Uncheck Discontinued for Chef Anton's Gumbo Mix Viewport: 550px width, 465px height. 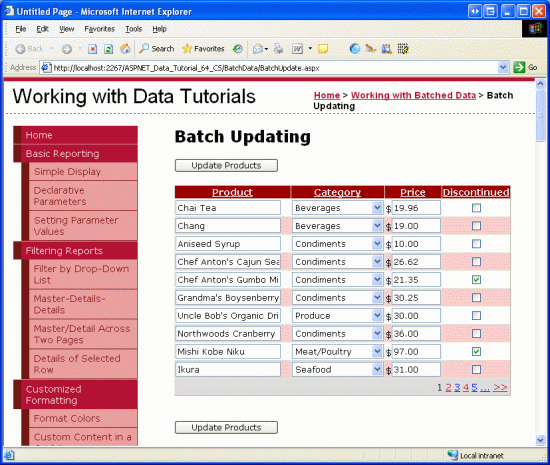pos(476,279)
